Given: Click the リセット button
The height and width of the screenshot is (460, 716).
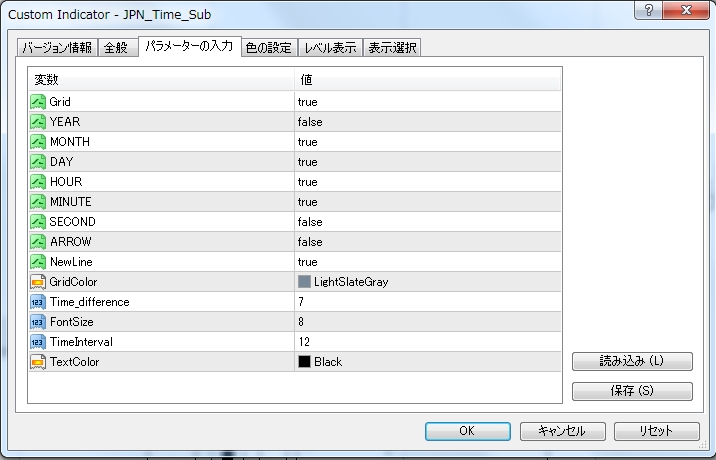Looking at the screenshot, I should (x=657, y=431).
